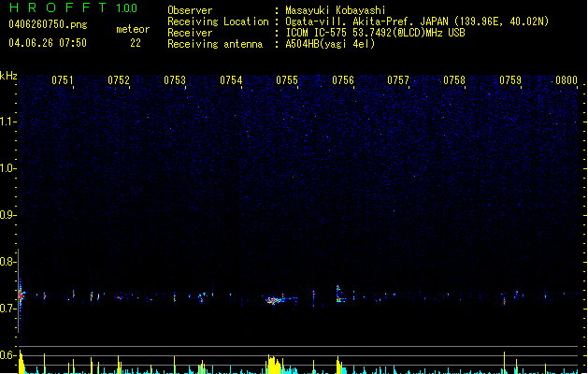The image size is (588, 374).
Task: Click the 0758 time marker
Action: coord(454,80)
